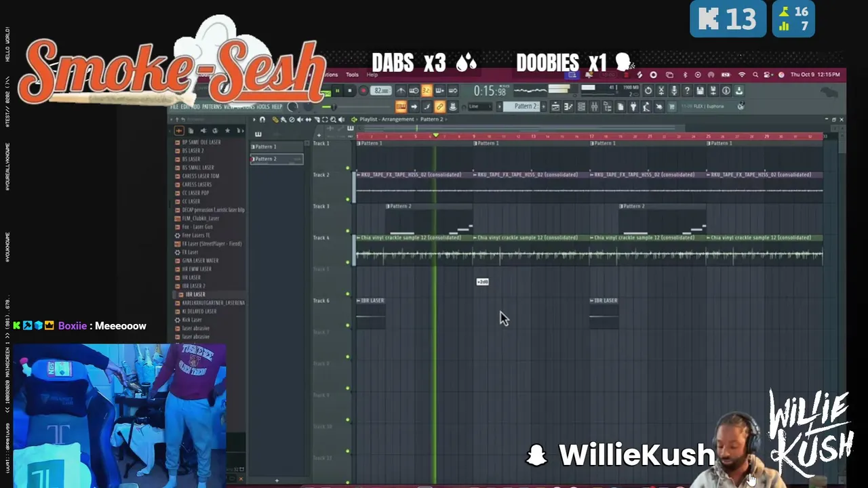Open the plugin picker plug icon

click(633, 106)
